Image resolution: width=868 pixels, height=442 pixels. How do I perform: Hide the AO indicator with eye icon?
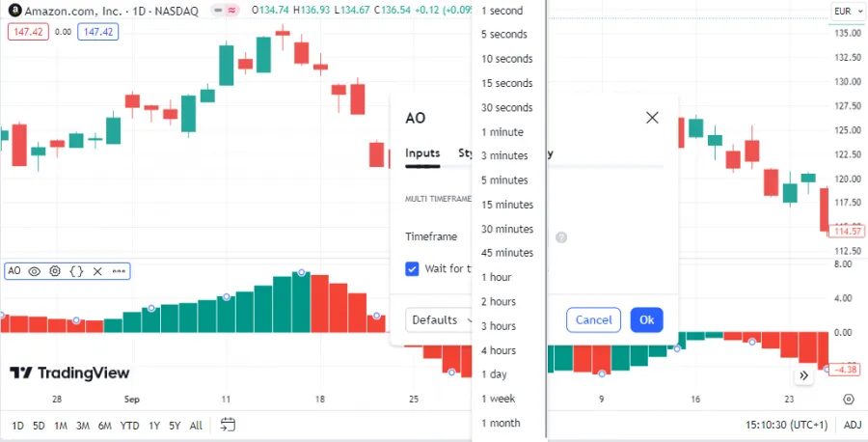pos(34,271)
